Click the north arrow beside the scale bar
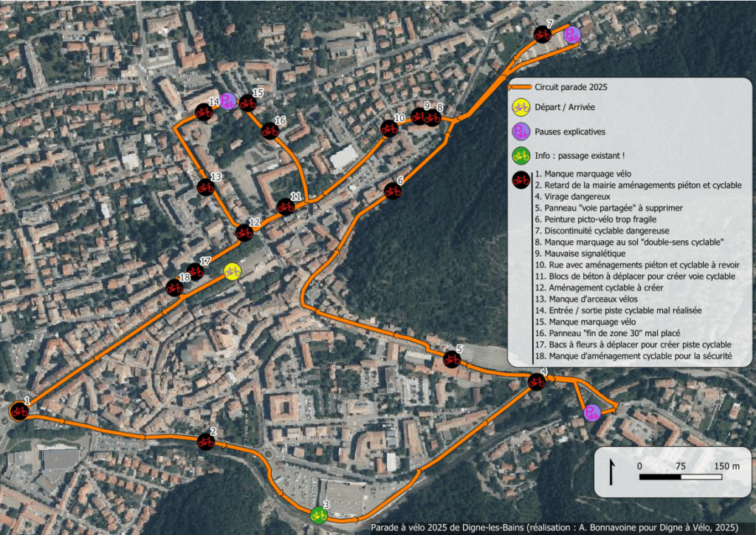Screen dimensions: 756x535 coord(612,471)
